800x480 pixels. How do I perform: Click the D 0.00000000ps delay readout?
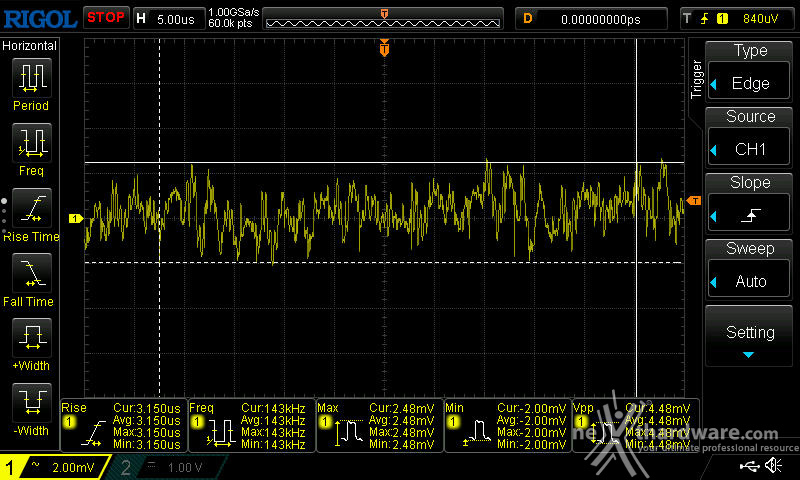point(591,19)
